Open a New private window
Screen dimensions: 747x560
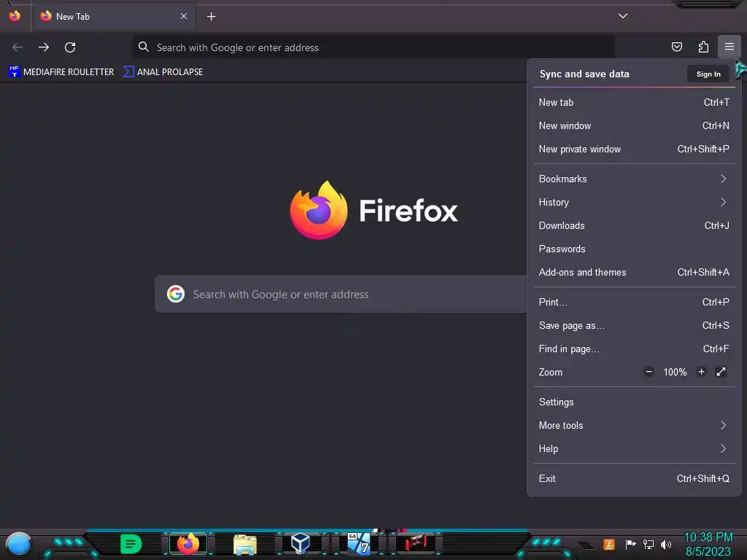point(634,149)
